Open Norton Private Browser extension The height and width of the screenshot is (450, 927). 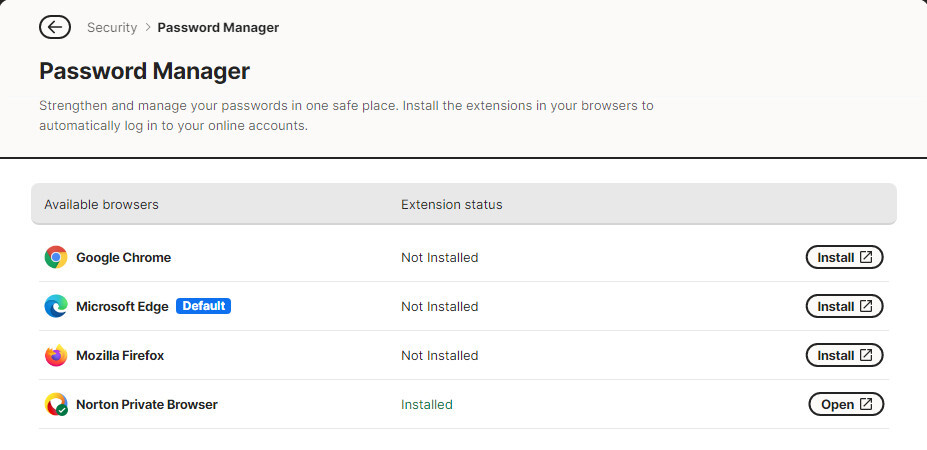point(846,404)
